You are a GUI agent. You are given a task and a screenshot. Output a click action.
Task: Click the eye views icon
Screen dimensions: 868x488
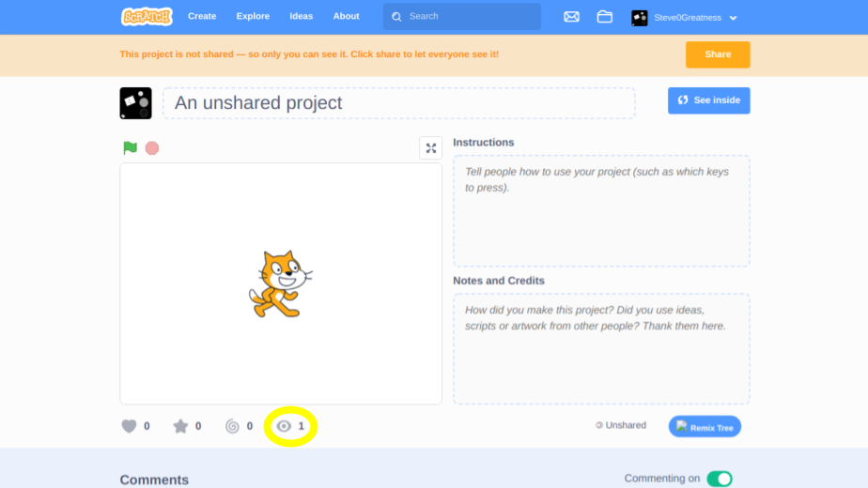(x=284, y=426)
